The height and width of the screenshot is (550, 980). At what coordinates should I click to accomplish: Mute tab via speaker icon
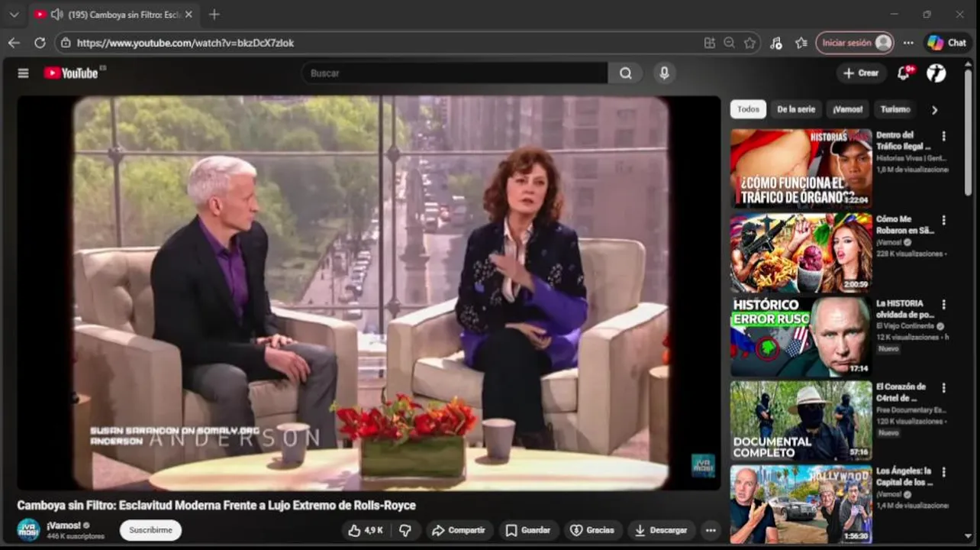[x=57, y=15]
